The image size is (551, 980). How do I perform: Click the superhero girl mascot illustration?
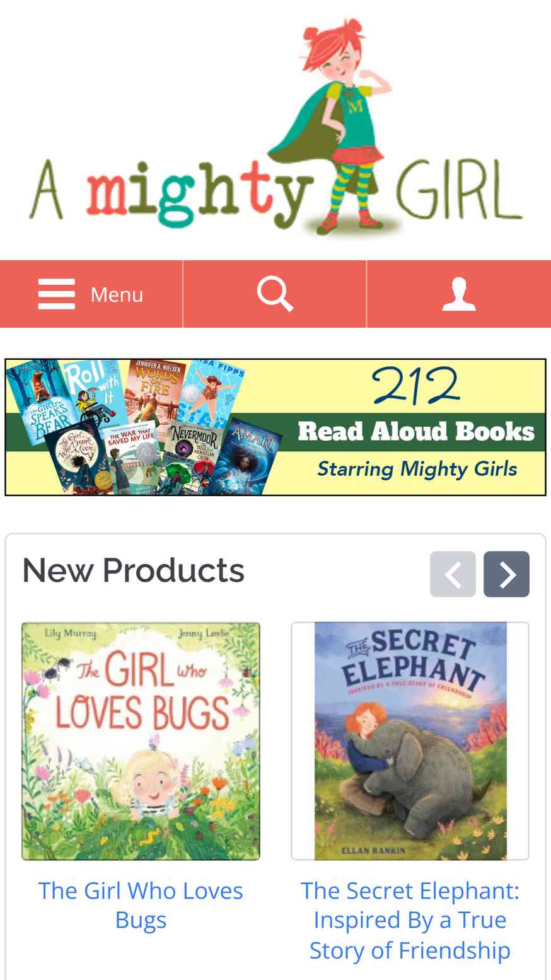click(339, 126)
